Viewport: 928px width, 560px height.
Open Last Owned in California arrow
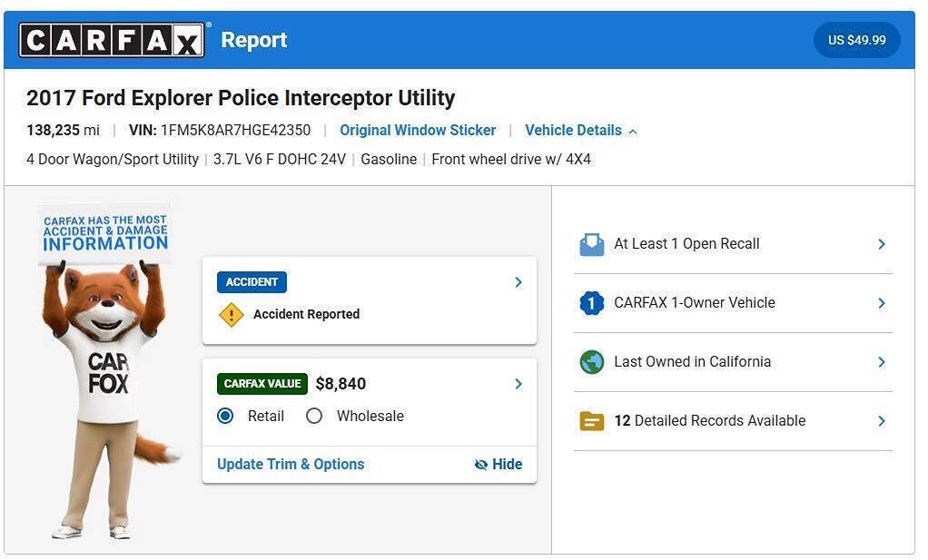882,362
